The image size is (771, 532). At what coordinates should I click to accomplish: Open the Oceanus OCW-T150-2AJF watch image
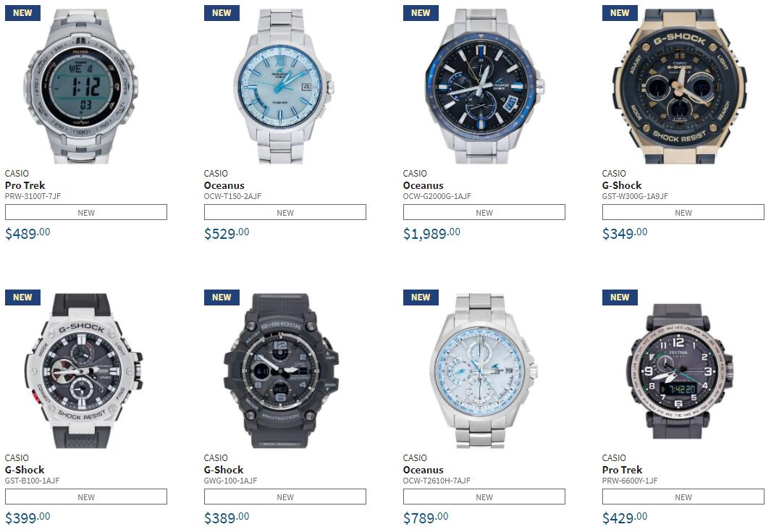tap(284, 85)
